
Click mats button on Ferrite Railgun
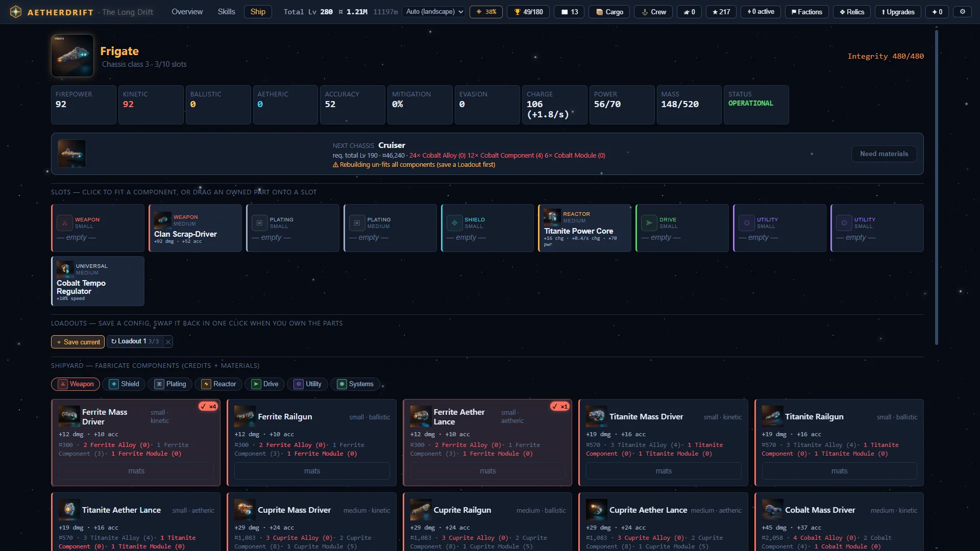coord(312,471)
